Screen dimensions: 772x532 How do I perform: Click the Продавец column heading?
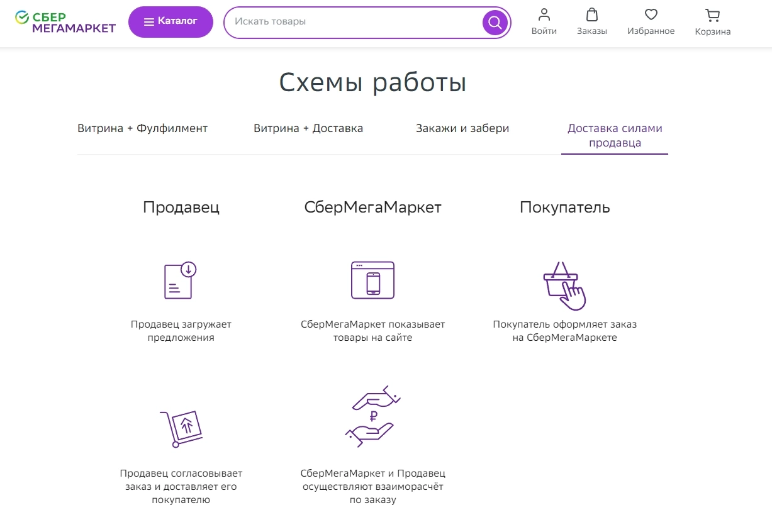pos(181,207)
